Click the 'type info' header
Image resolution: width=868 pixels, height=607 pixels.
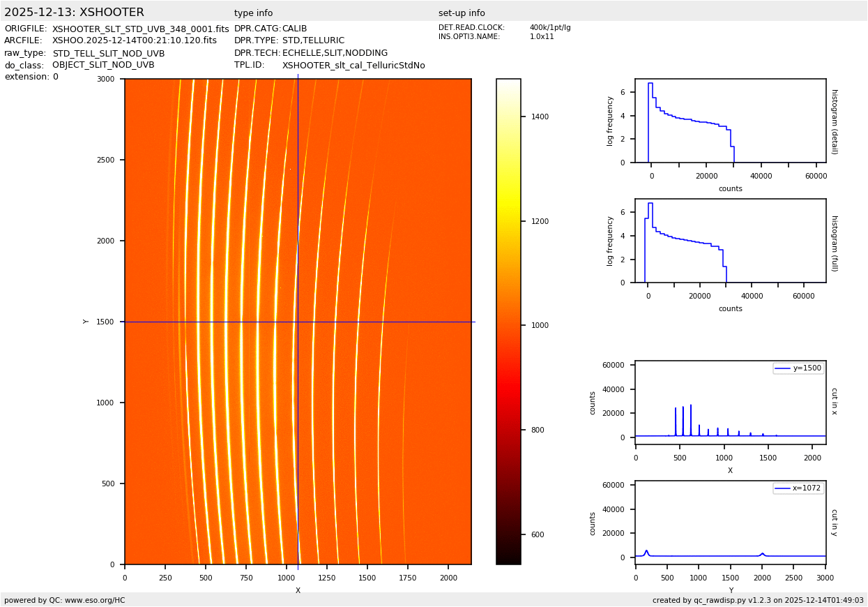point(253,13)
